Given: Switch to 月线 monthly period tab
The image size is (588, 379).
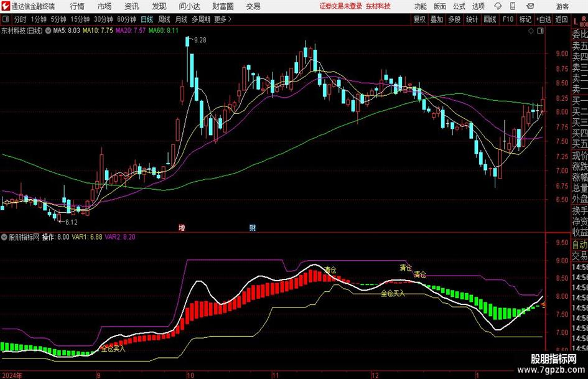Looking at the screenshot, I should 181,19.
